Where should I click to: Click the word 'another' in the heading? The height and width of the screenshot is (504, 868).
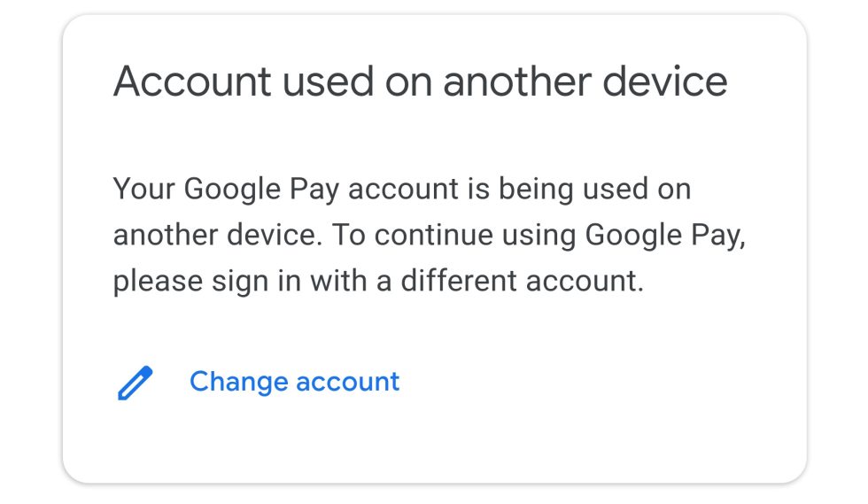(517, 81)
